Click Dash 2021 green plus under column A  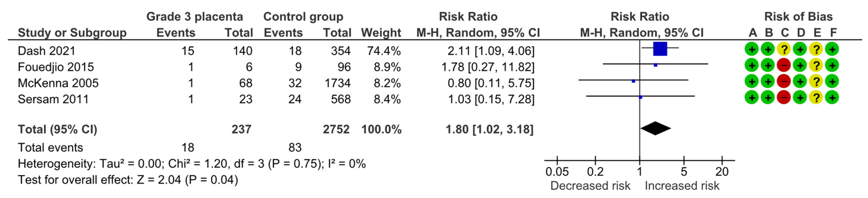click(752, 49)
